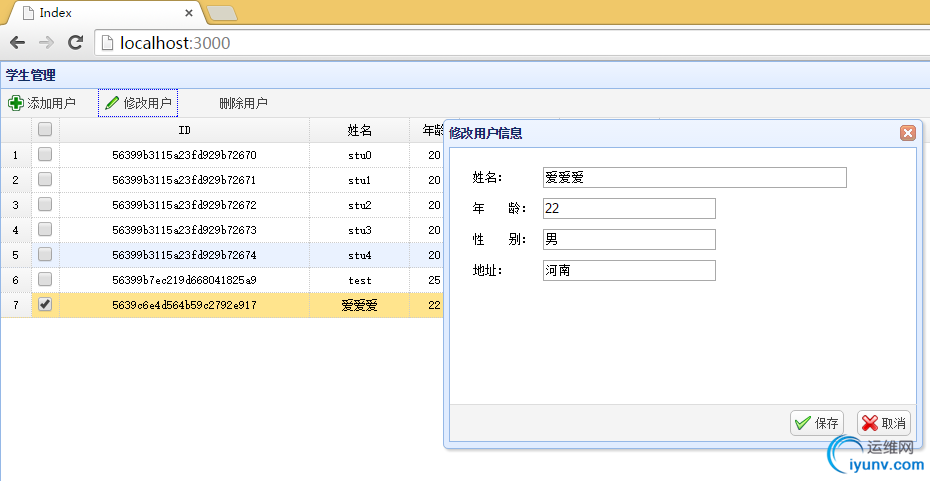Click the 姓名 column header
This screenshot has width=930, height=481.
tap(359, 130)
